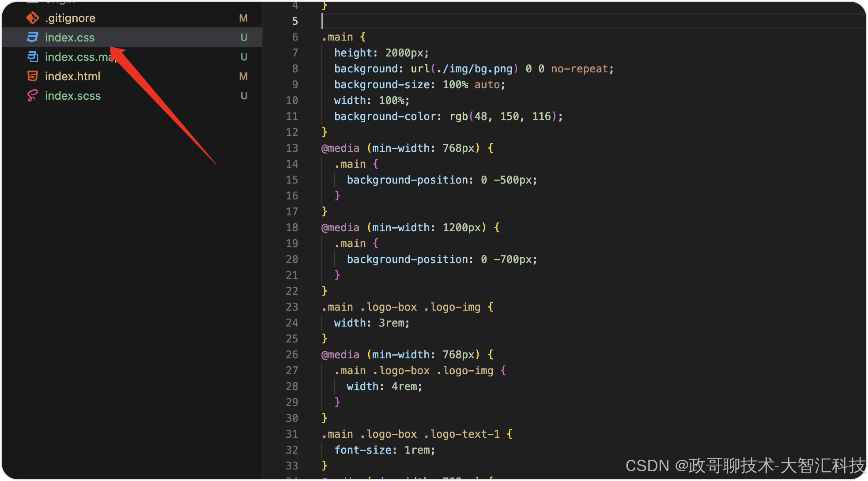Viewport: 868px width, 481px height.
Task: Click the HTML5 icon of index.html
Action: (33, 76)
